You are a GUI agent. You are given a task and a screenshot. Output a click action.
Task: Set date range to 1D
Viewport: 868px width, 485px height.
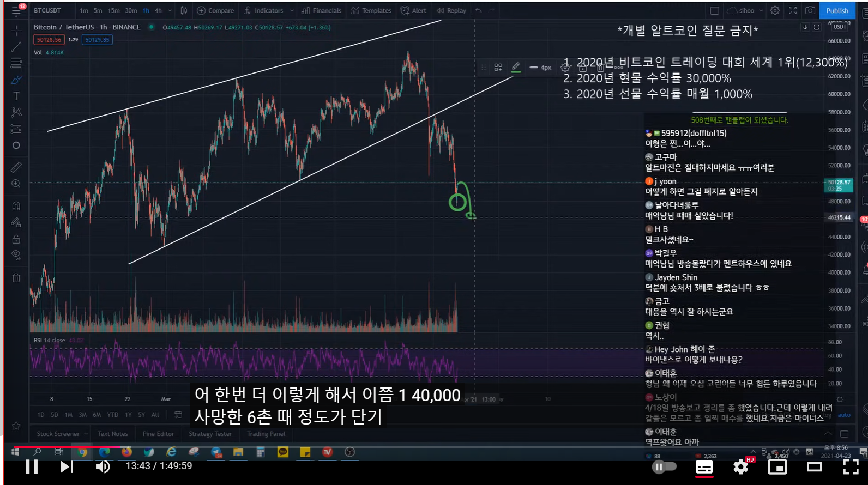[x=41, y=415]
